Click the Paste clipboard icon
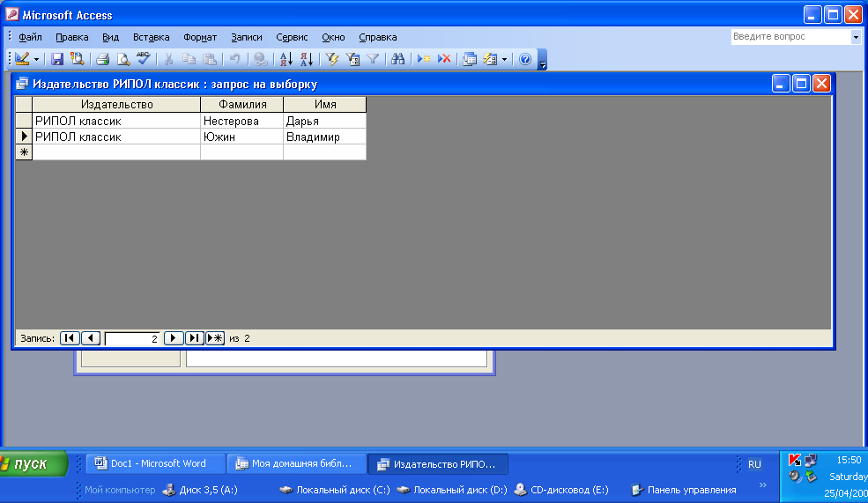 point(209,59)
